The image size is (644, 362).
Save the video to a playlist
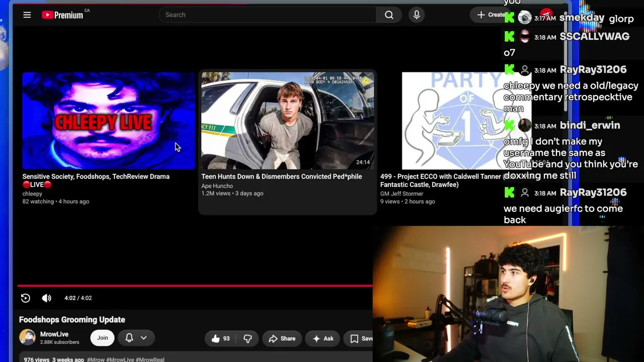coord(361,338)
